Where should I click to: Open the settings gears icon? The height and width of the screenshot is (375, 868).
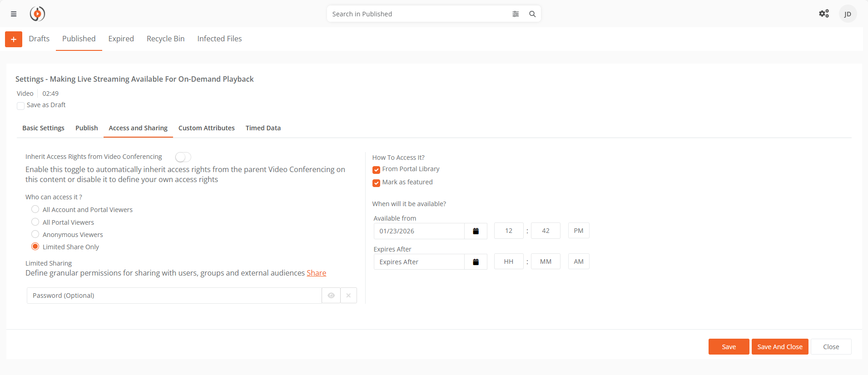pos(824,14)
